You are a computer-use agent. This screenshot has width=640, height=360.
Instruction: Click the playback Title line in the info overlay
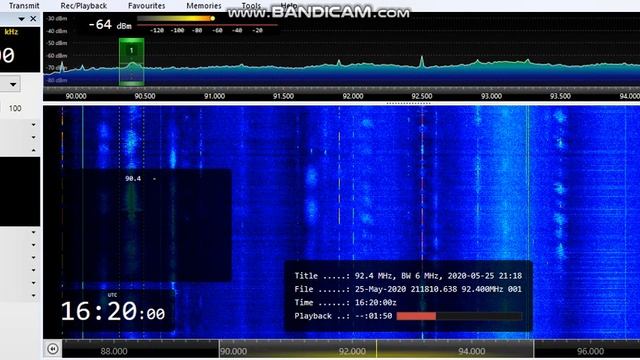408,276
